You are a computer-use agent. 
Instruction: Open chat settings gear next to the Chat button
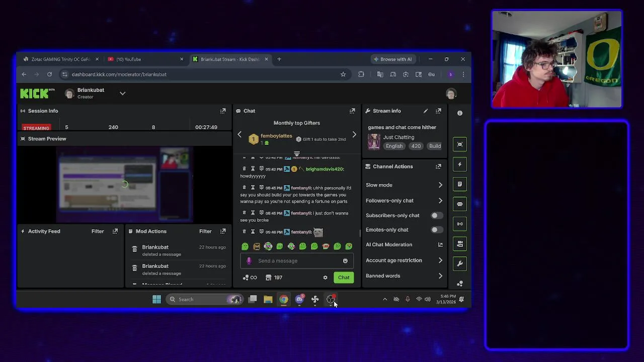tap(325, 278)
